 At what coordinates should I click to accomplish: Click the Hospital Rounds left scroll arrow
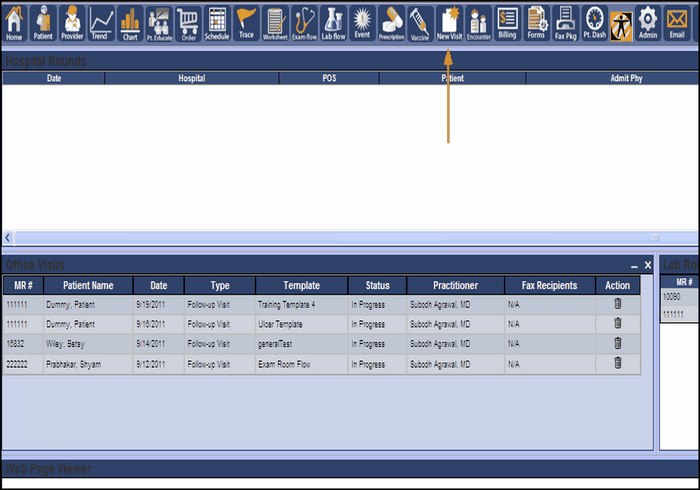point(8,237)
